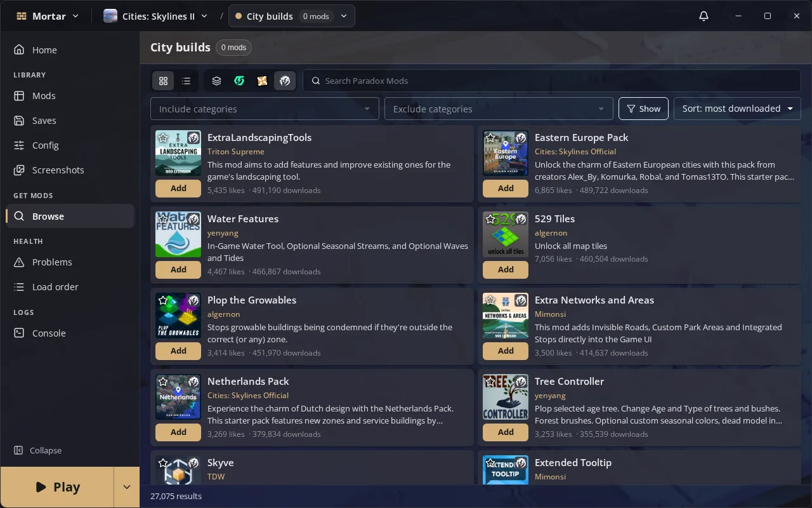Open Load order page
This screenshot has height=508, width=812.
click(x=70, y=286)
